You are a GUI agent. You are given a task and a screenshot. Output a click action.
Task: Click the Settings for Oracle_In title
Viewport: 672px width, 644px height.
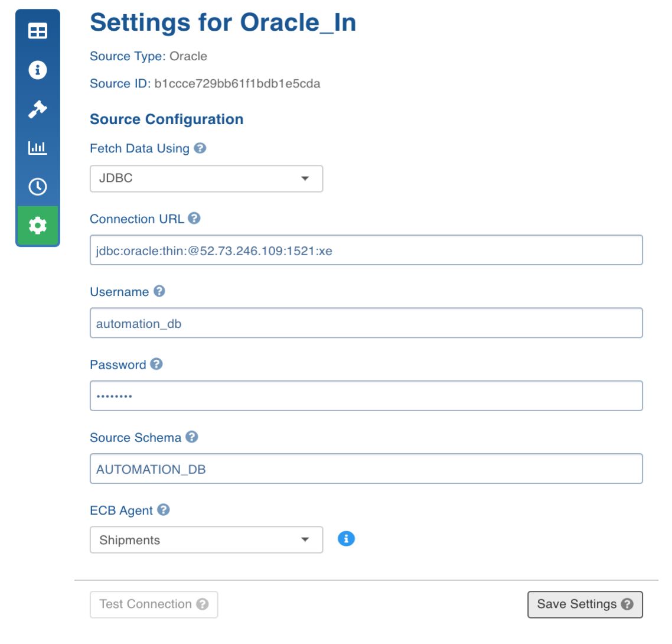point(223,22)
